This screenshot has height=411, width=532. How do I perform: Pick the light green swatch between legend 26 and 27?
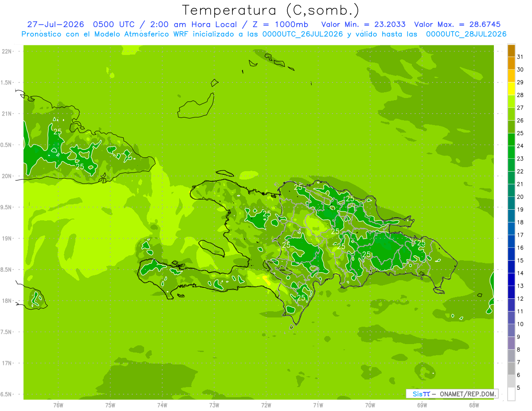512,114
